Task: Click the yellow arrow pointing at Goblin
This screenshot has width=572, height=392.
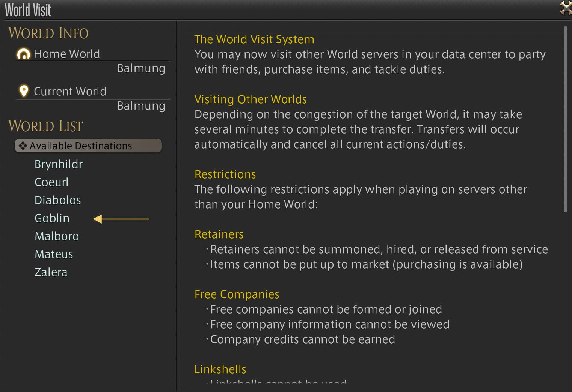Action: (121, 219)
